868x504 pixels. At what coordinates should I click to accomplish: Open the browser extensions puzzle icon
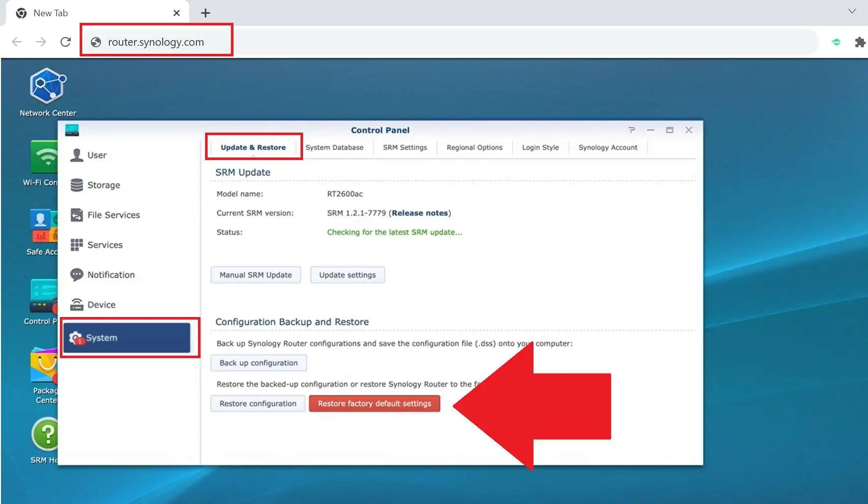(860, 42)
